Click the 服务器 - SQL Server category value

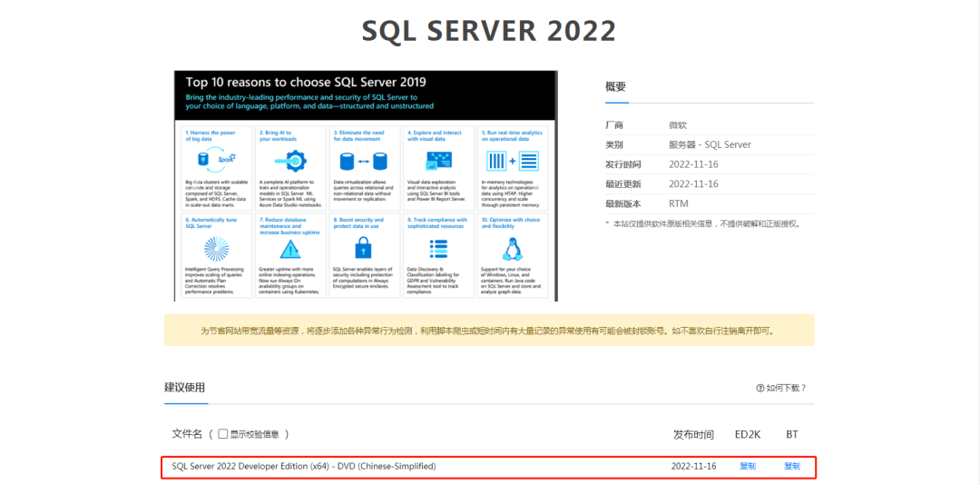pyautogui.click(x=710, y=144)
